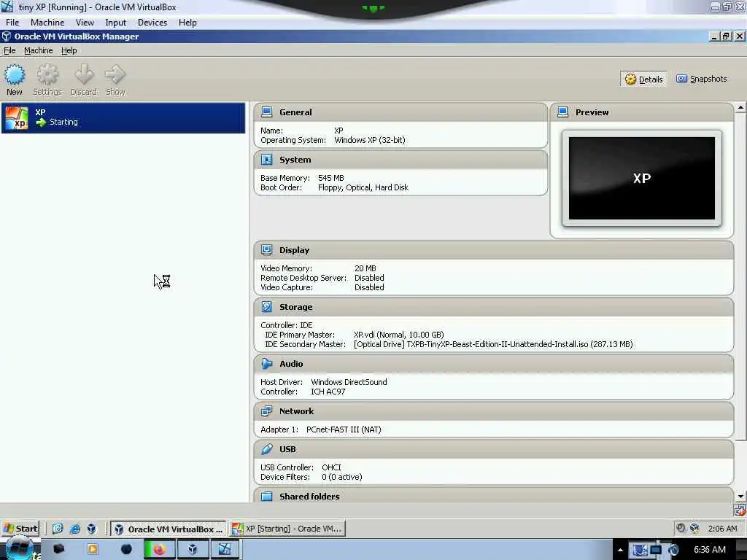Click the Discard toolbar icon
The image size is (747, 560).
pyautogui.click(x=84, y=80)
